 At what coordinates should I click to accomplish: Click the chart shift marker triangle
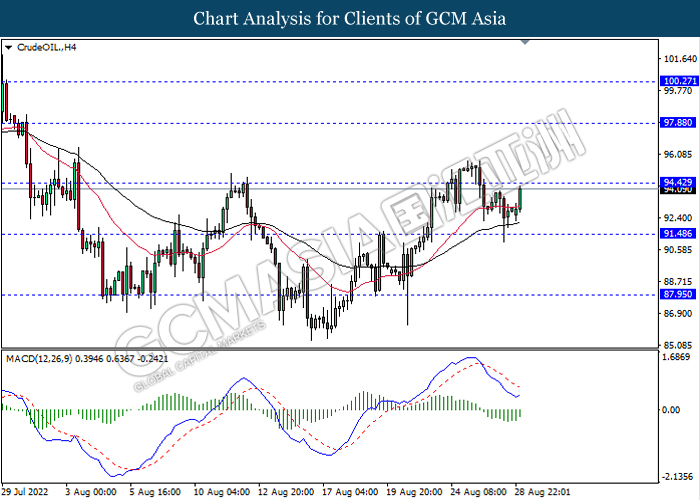pyautogui.click(x=525, y=42)
